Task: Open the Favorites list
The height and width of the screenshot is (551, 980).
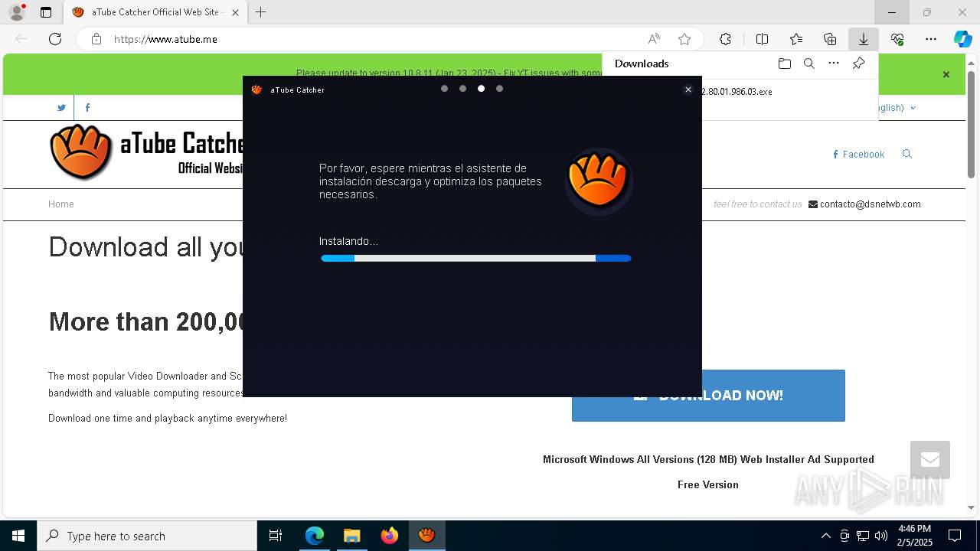Action: tap(796, 39)
